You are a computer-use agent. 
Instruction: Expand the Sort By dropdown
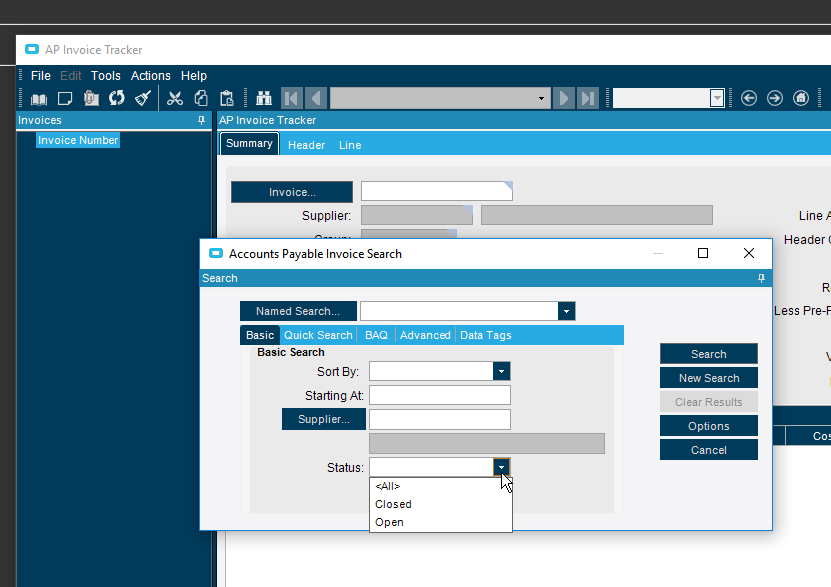[x=501, y=371]
